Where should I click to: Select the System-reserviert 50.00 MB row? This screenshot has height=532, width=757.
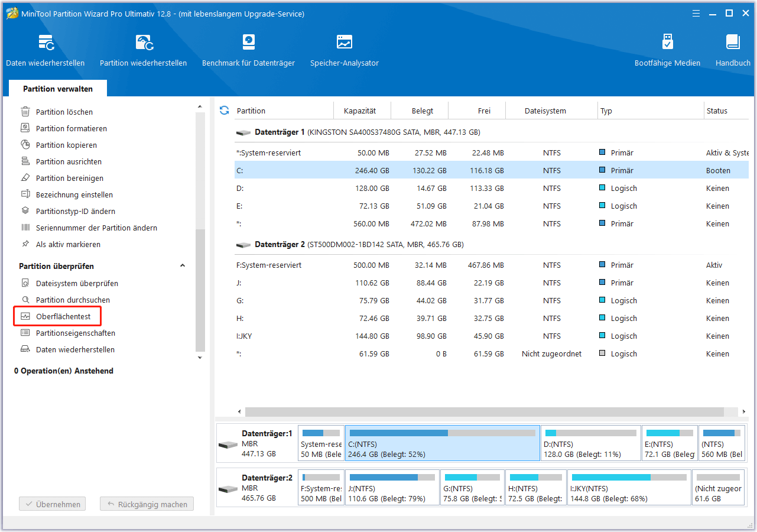491,153
